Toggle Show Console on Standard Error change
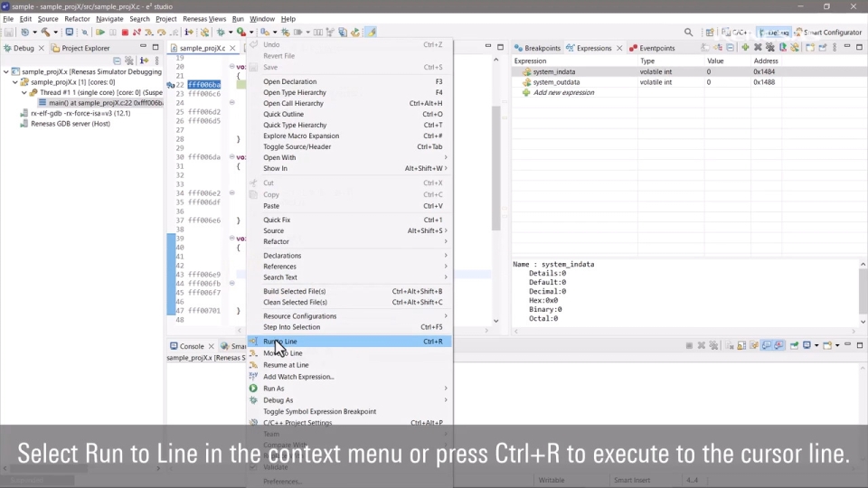 pos(778,345)
